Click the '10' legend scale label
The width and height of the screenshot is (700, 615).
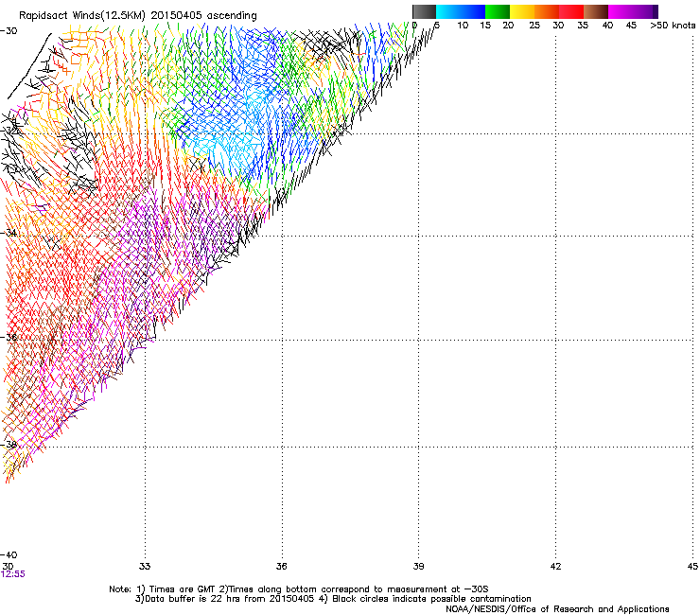click(463, 26)
